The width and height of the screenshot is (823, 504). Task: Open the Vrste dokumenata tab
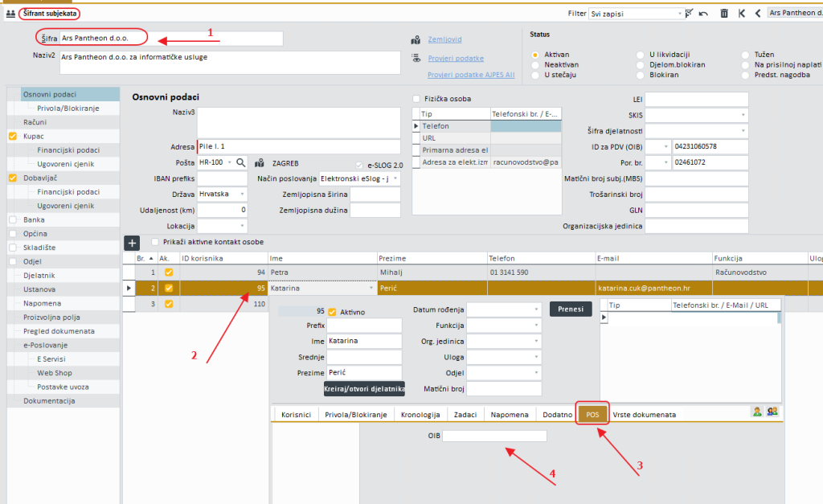[644, 415]
